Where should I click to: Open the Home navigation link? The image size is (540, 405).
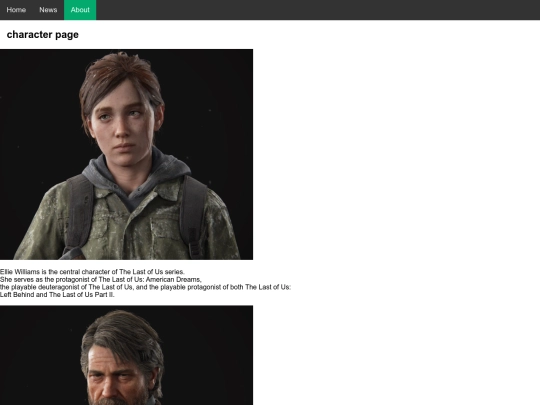coord(16,10)
